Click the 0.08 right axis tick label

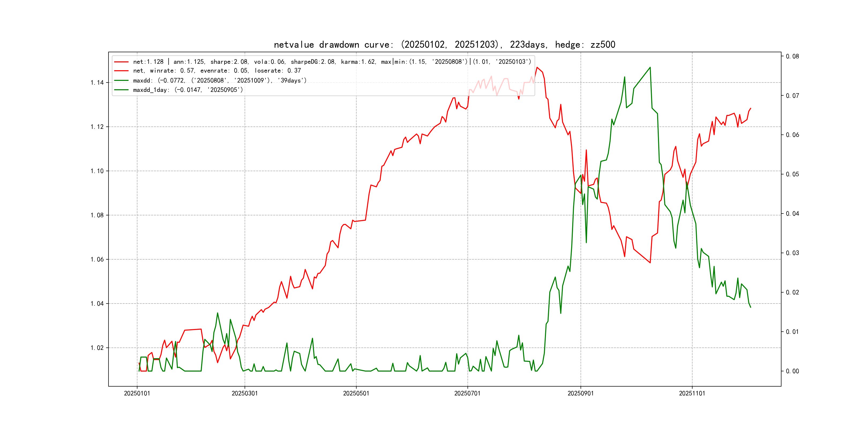792,56
